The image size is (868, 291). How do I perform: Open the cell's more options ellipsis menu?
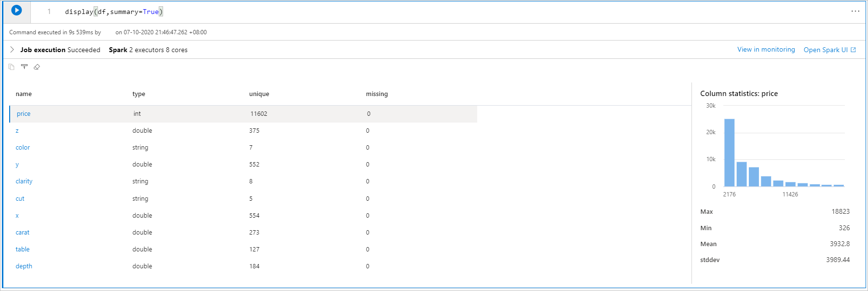coord(855,11)
